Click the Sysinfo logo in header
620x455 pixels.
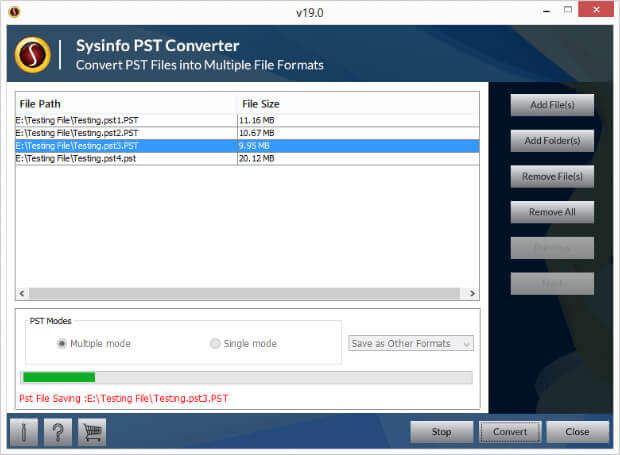pyautogui.click(x=33, y=55)
